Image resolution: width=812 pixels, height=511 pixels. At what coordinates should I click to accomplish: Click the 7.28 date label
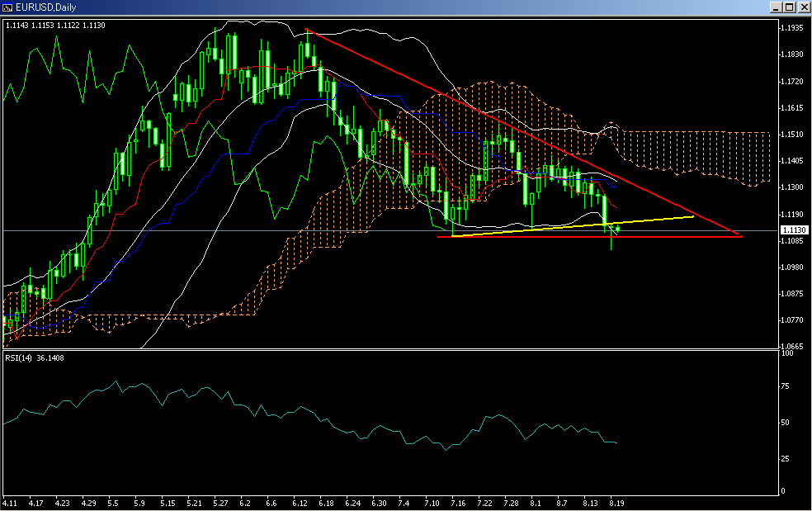click(x=511, y=504)
